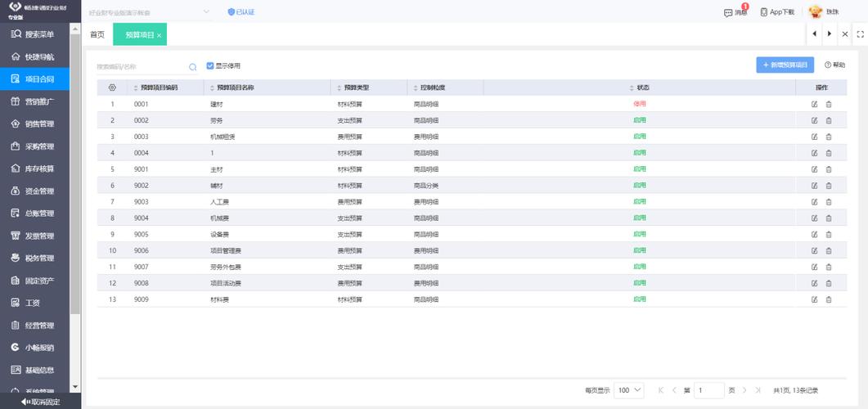Toggle the 显示停用 checkbox
The width and height of the screenshot is (868, 409).
pyautogui.click(x=210, y=66)
